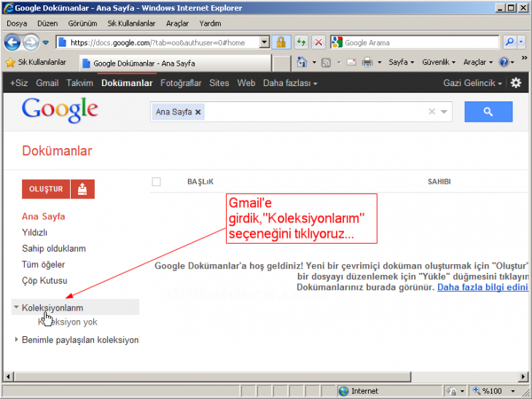The height and width of the screenshot is (399, 532).
Task: Open the Sayfa command bar menu
Action: (402, 62)
